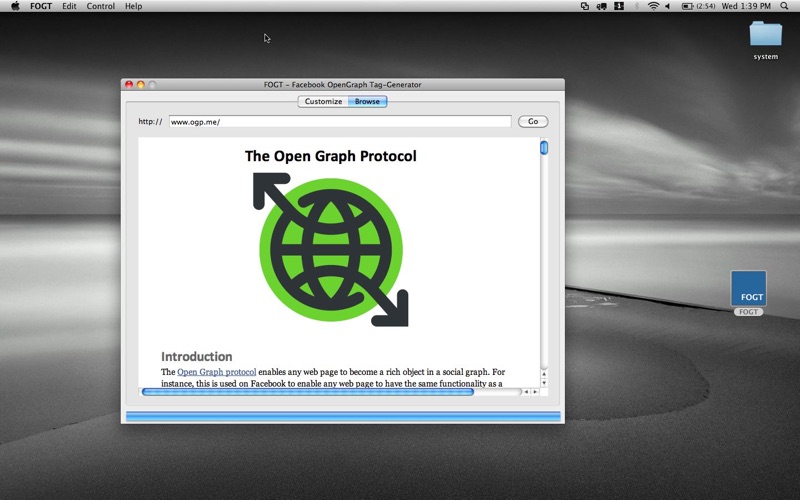Image resolution: width=800 pixels, height=500 pixels.
Task: Click the scroll up arrow
Action: [544, 374]
